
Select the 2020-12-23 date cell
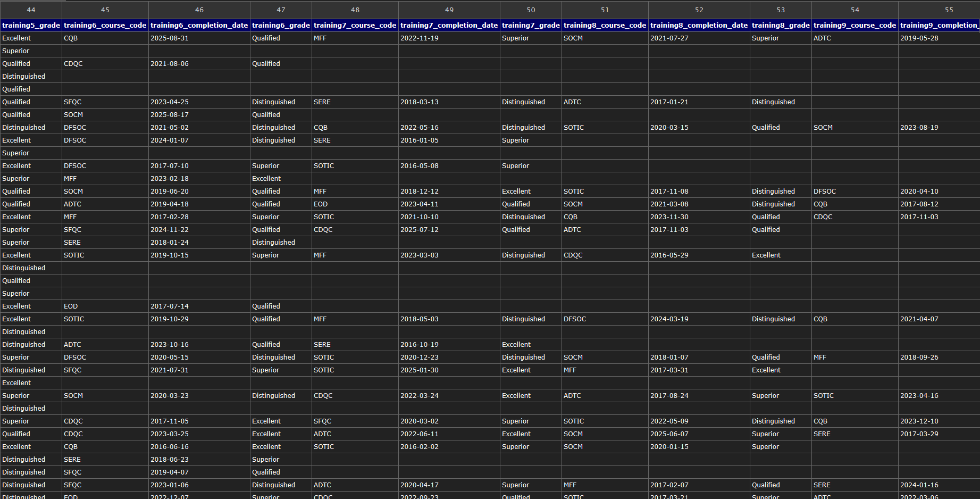pos(419,357)
